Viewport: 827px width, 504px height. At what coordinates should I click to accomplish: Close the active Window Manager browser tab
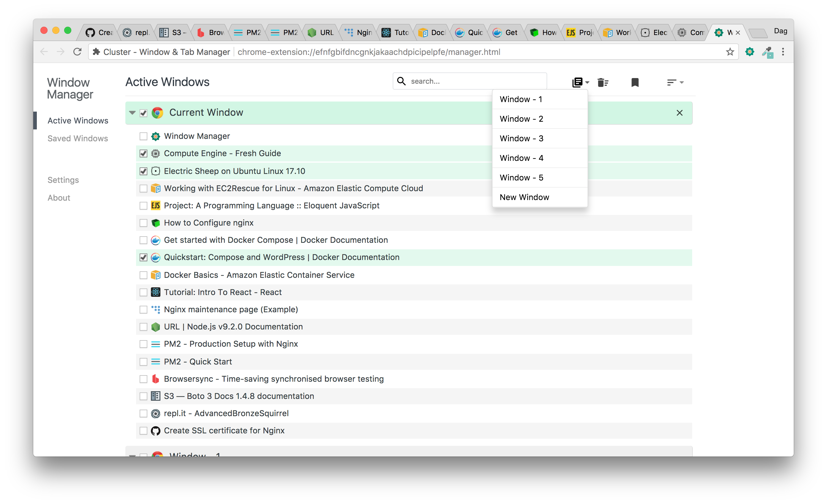[x=738, y=33]
